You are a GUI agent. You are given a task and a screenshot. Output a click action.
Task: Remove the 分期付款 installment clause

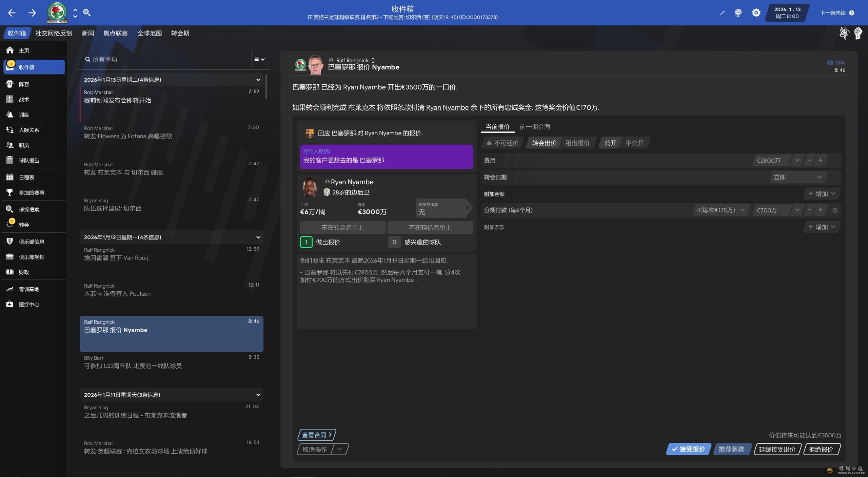click(x=835, y=210)
